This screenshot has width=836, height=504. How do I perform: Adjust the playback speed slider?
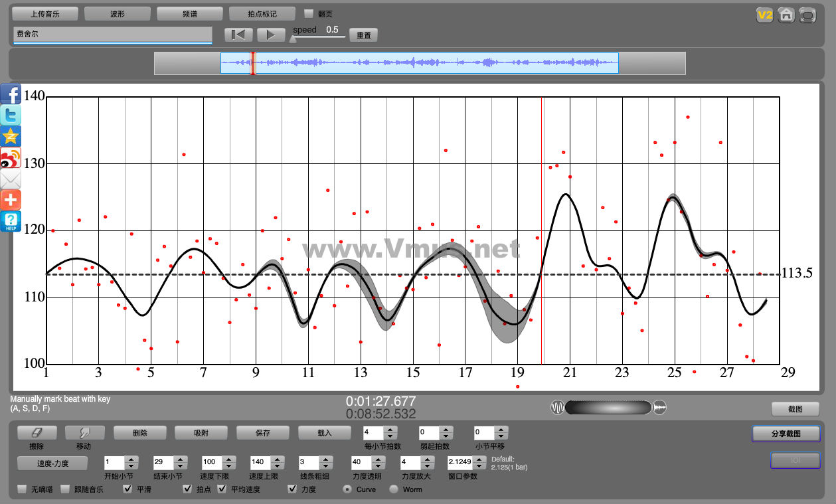293,39
